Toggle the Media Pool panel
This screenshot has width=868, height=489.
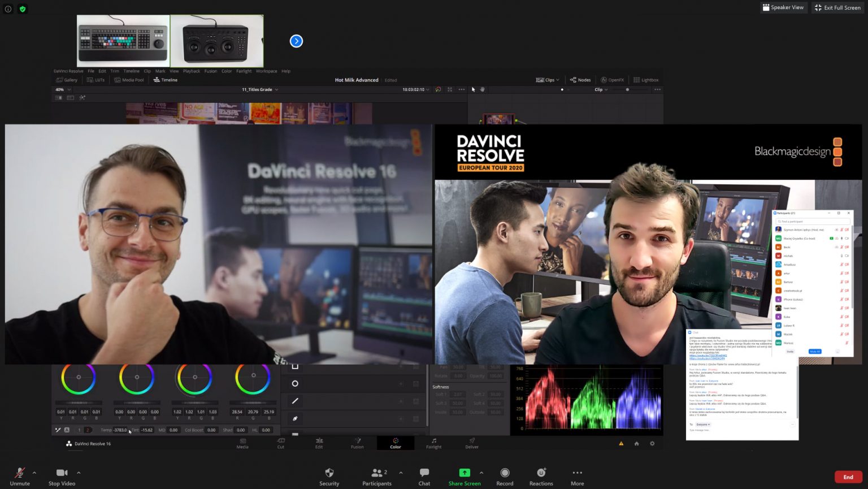tap(129, 80)
